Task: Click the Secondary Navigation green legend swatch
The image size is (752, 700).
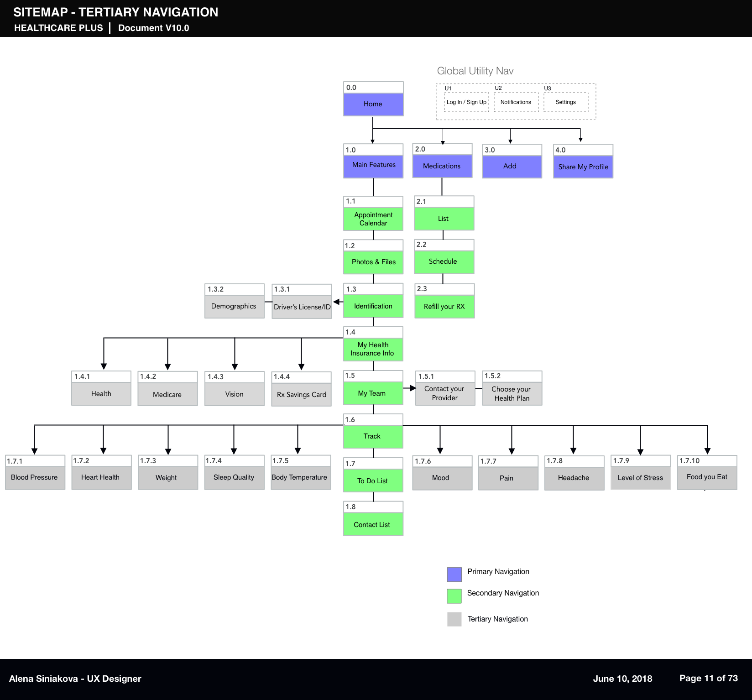Action: 454,596
